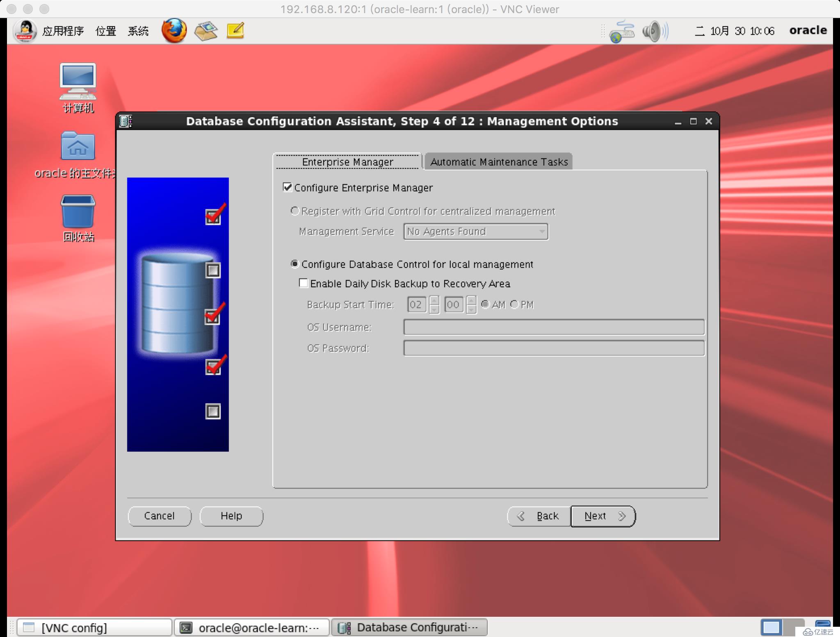Viewport: 840px width, 637px height.
Task: Click the volume speaker icon
Action: (655, 31)
